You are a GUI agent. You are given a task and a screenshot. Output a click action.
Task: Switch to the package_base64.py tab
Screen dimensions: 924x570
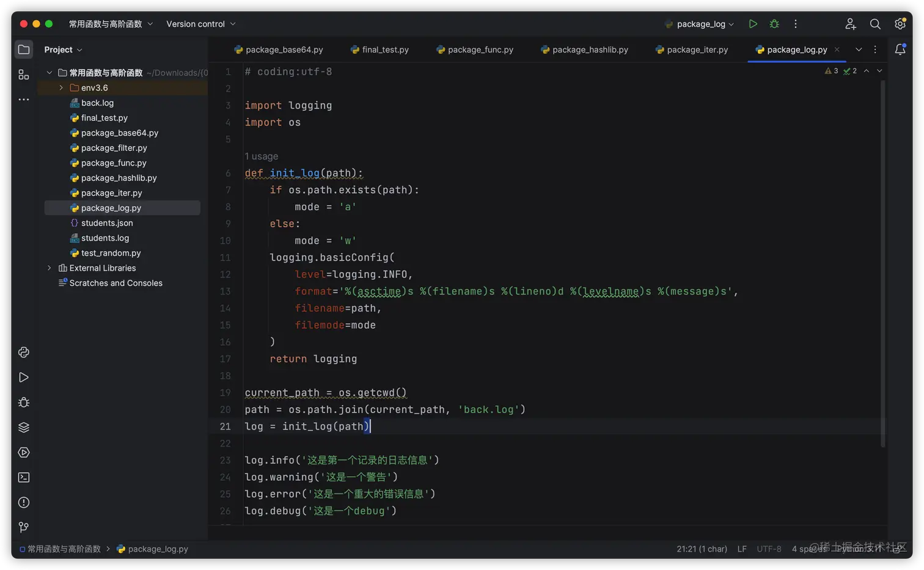pos(279,49)
